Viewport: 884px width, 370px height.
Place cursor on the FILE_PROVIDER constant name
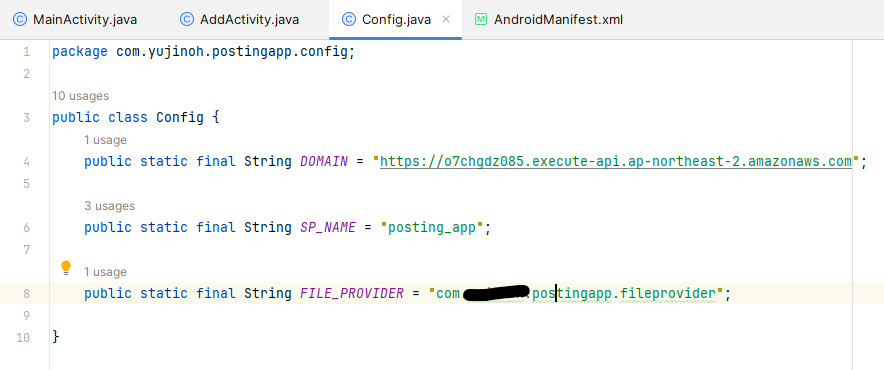pos(352,294)
